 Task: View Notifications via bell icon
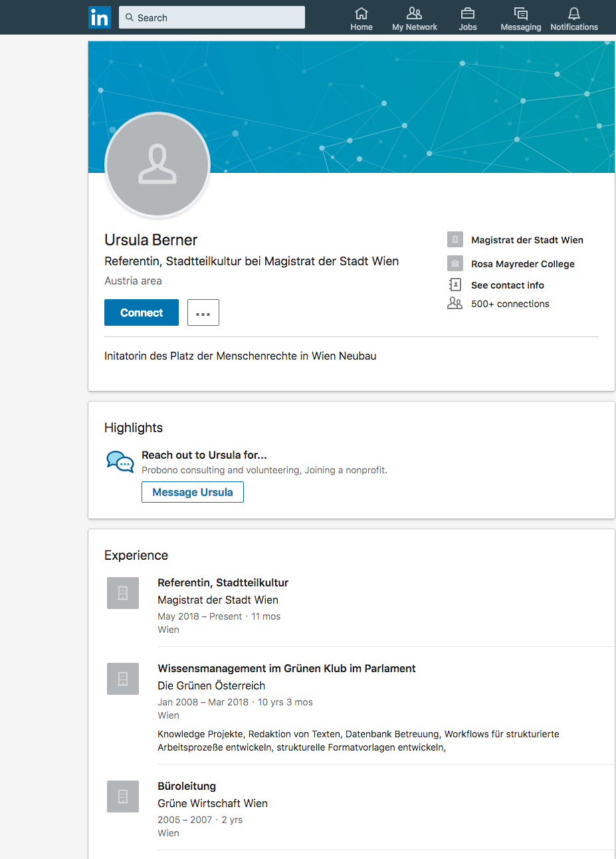pyautogui.click(x=574, y=19)
